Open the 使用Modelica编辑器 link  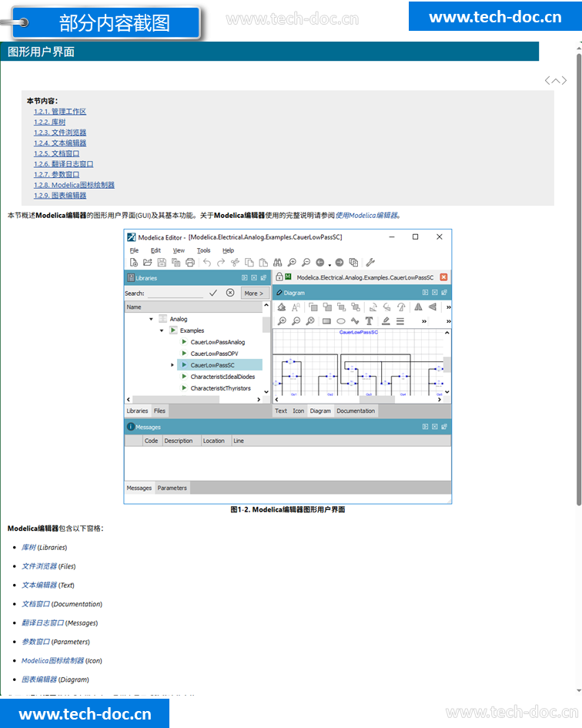[x=366, y=216]
